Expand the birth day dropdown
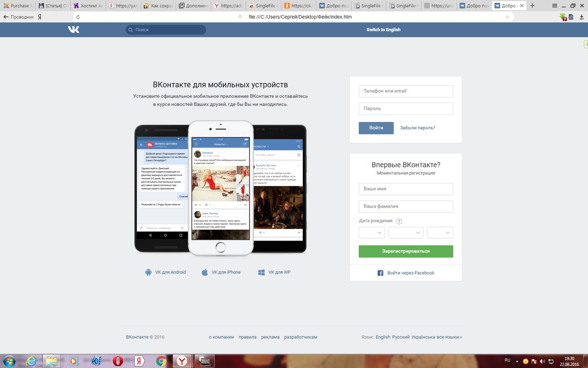The image size is (588, 368). click(x=372, y=233)
